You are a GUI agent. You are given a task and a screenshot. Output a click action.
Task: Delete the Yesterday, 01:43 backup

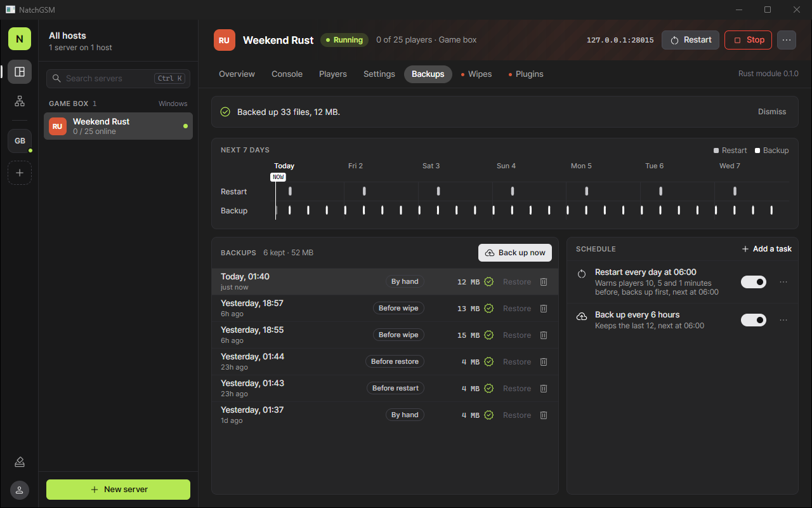point(544,389)
